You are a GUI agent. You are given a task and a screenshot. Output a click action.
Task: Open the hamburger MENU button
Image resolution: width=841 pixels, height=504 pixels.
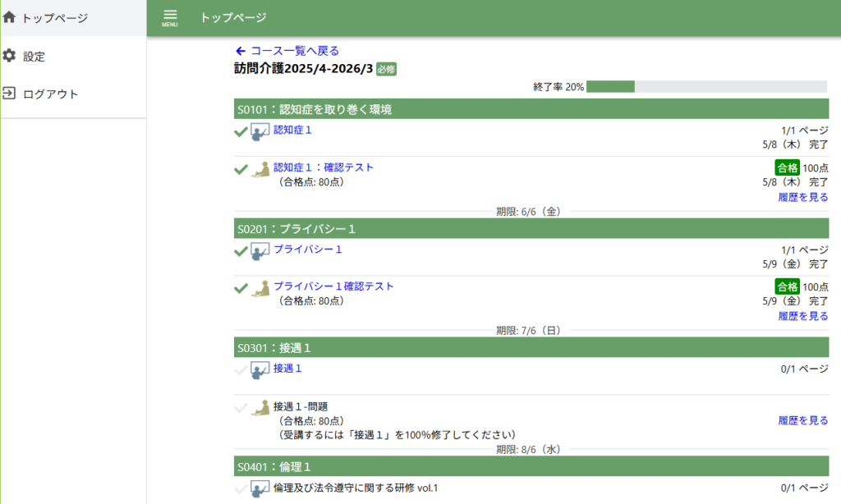[170, 18]
